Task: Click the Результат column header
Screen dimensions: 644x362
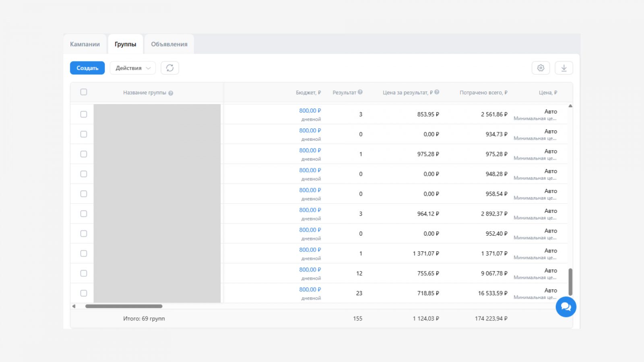Action: coord(344,93)
